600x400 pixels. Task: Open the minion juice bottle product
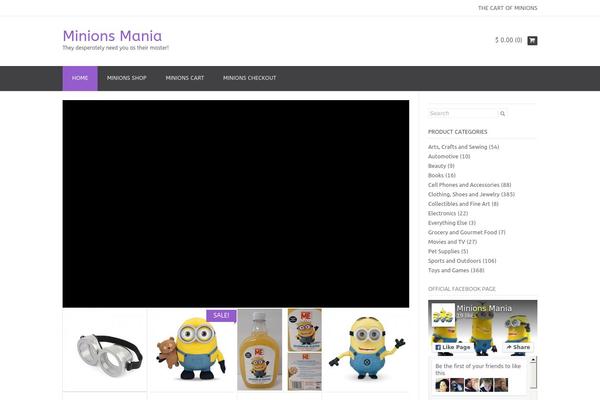(279, 350)
